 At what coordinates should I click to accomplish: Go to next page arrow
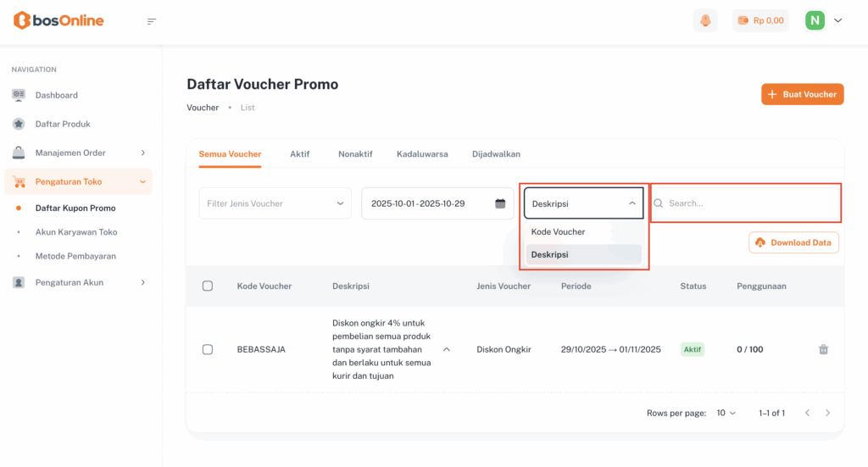point(828,413)
